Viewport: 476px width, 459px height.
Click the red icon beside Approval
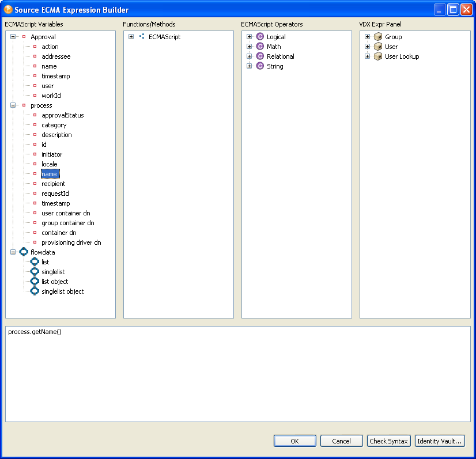coord(24,37)
